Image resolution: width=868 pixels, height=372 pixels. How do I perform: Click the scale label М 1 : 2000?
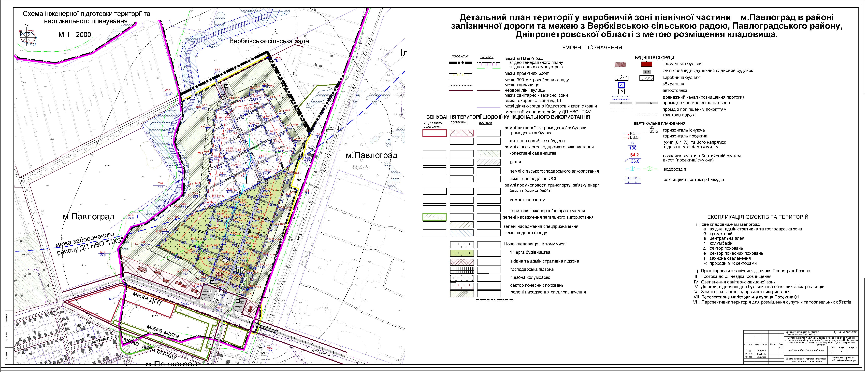[75, 35]
